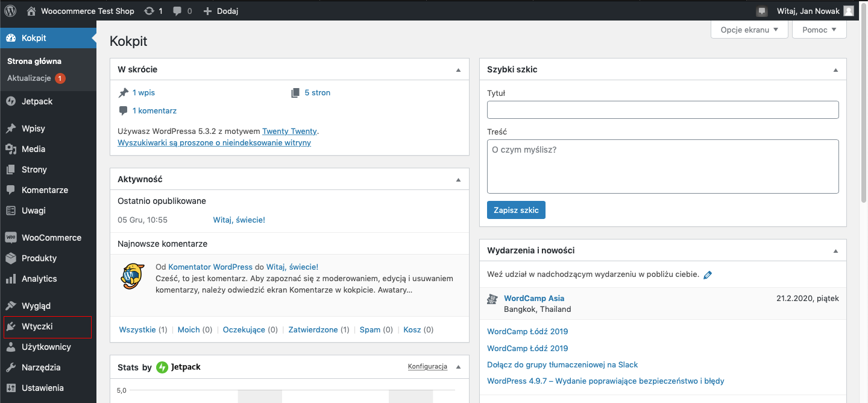Click the Jan Nowak avatar image

point(848,11)
